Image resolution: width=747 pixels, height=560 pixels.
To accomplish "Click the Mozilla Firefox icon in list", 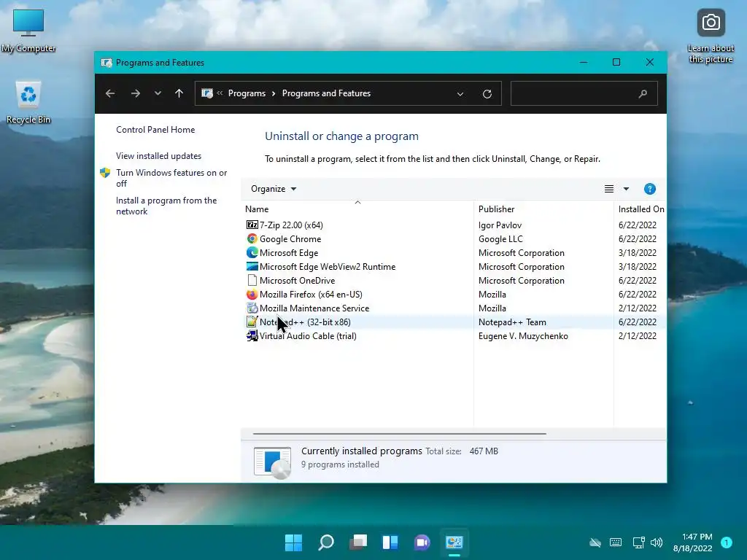I will 252,295.
